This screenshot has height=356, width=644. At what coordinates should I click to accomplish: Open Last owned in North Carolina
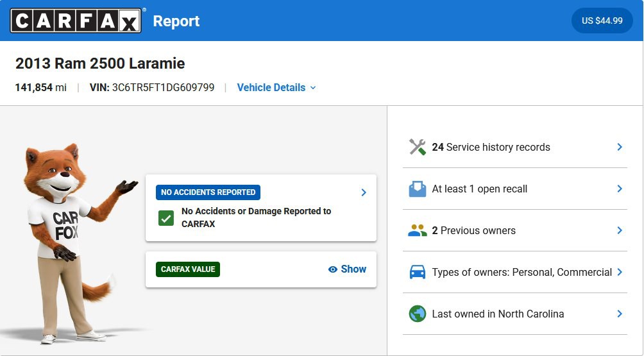click(x=515, y=314)
